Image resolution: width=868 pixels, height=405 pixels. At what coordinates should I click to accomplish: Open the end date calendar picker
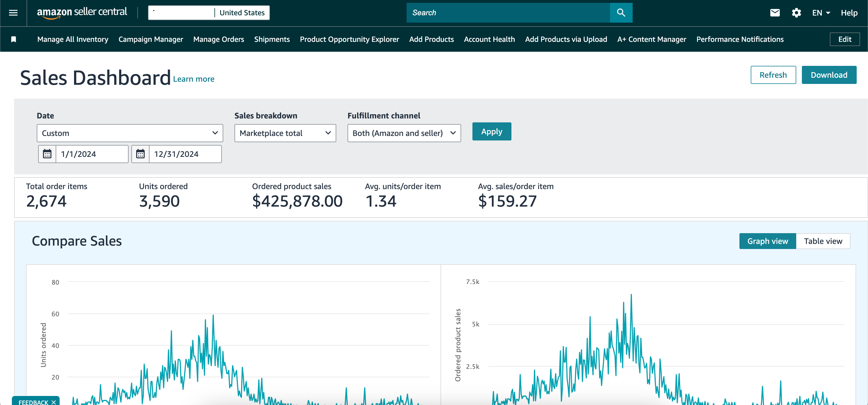(140, 154)
